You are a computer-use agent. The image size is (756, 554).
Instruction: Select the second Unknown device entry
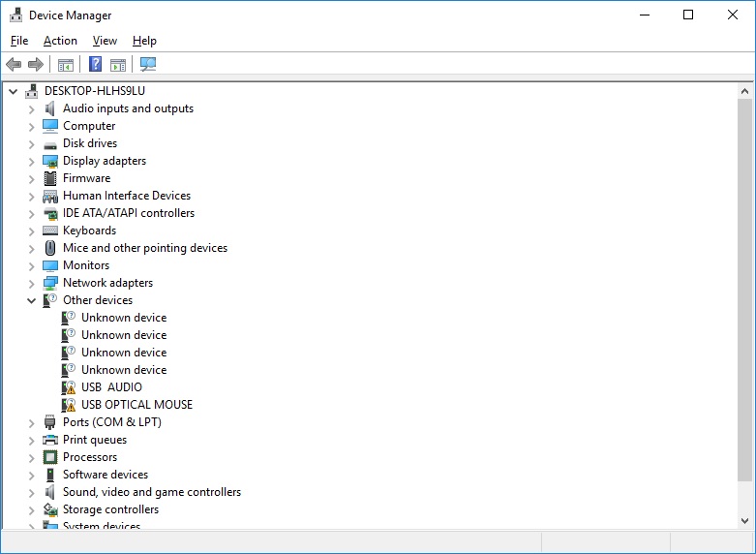coord(124,335)
